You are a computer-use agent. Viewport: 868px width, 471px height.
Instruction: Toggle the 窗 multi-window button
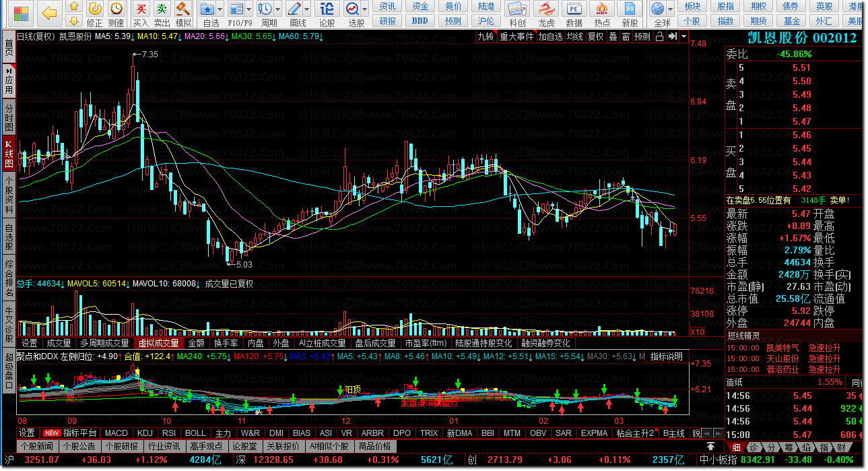(626, 36)
